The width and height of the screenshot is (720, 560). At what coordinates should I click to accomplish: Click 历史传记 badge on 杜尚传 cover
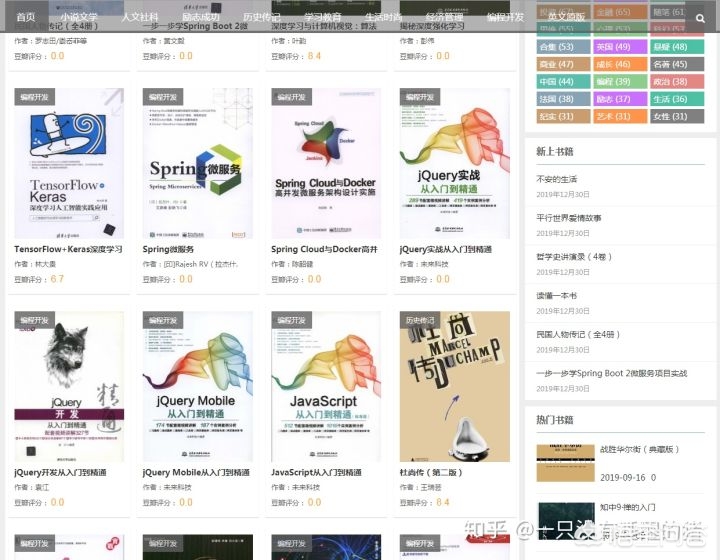coord(420,320)
